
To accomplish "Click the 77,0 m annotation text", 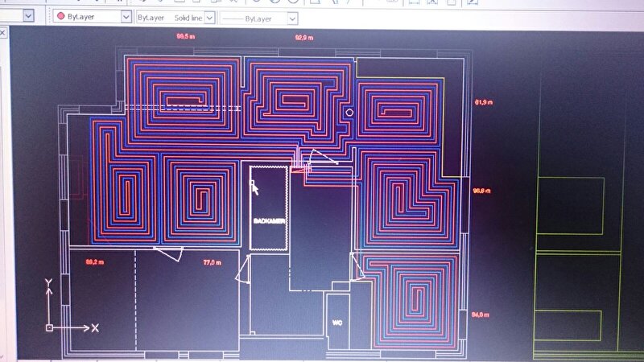I will point(212,262).
